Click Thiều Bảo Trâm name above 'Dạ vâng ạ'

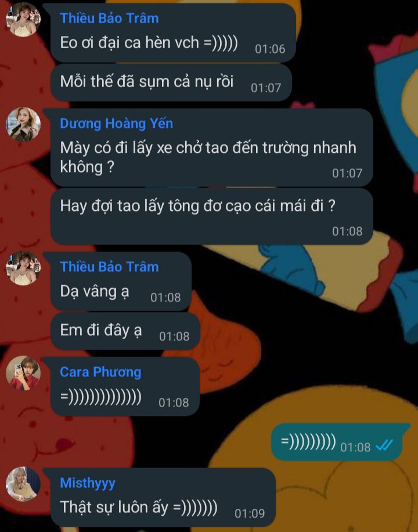point(109,267)
